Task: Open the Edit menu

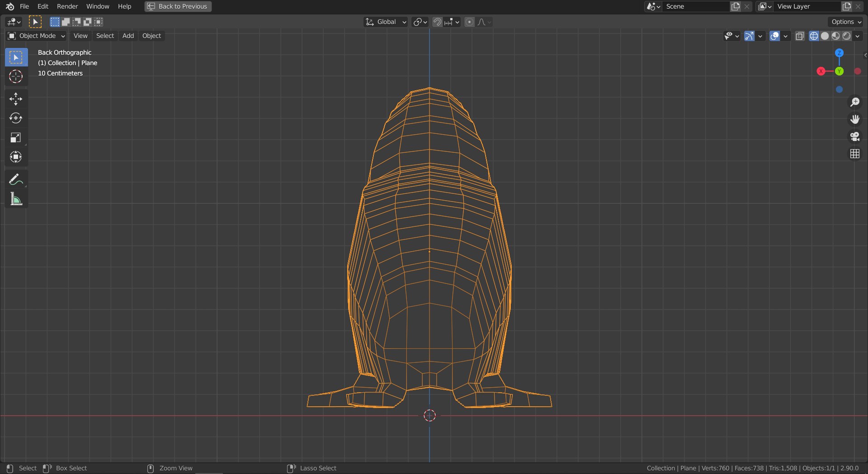Action: 43,6
